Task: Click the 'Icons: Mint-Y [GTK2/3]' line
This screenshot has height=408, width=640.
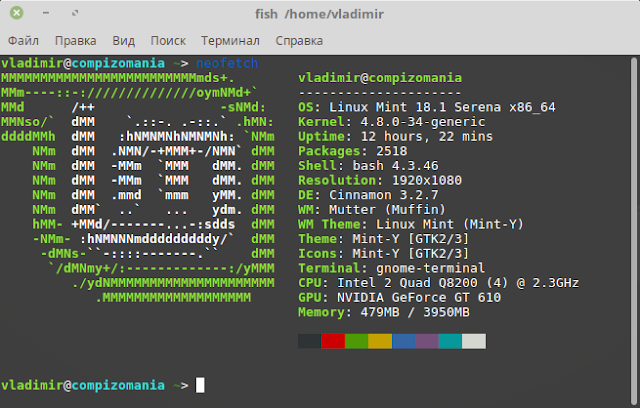Action: point(384,254)
